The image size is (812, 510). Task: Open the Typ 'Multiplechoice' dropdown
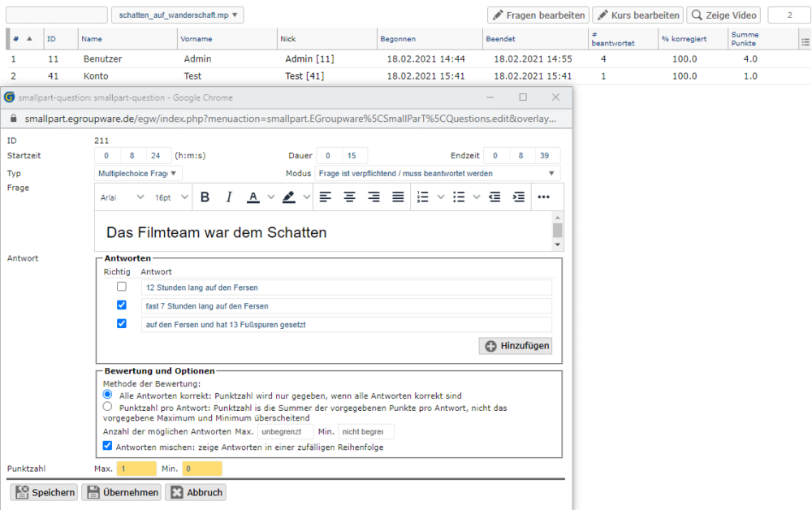[139, 173]
